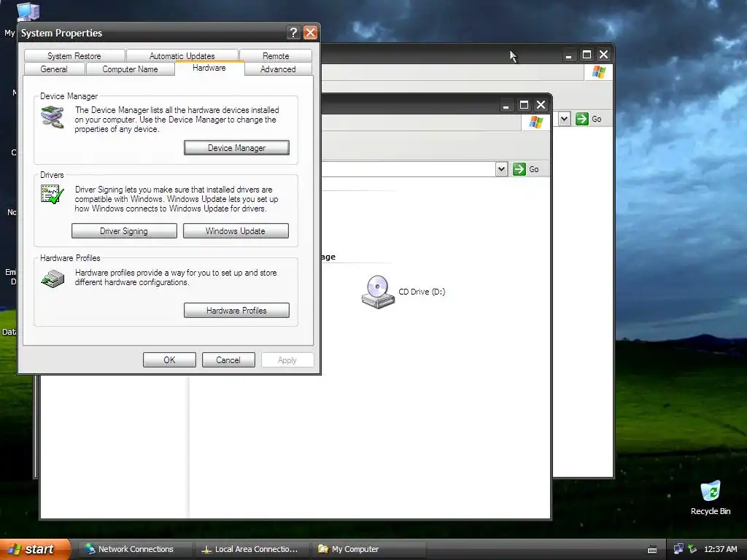The height and width of the screenshot is (560, 747).
Task: Click the network computers tray icon
Action: point(679,549)
